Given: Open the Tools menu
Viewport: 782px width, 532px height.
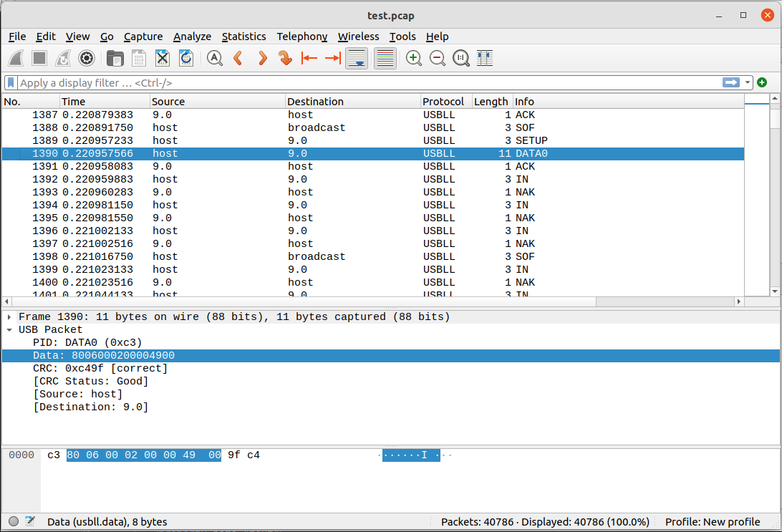Looking at the screenshot, I should [x=402, y=37].
